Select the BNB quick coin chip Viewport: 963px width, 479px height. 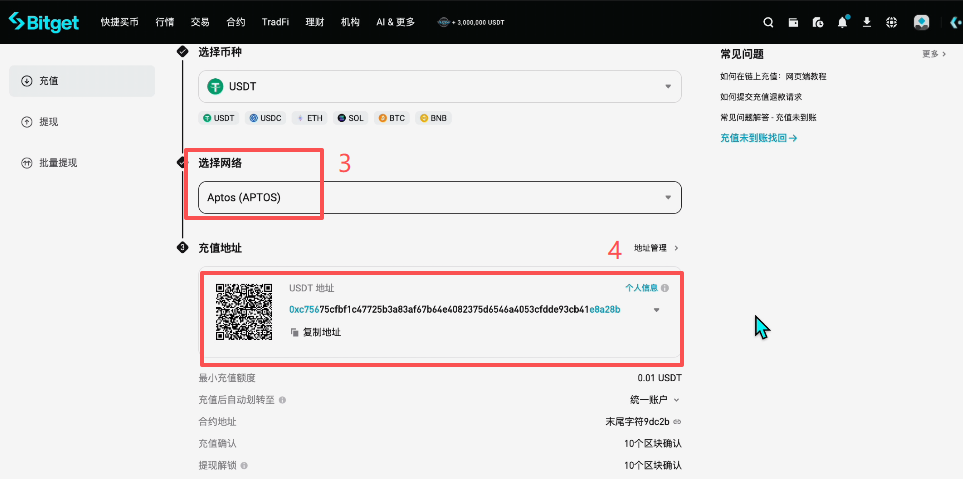click(433, 118)
